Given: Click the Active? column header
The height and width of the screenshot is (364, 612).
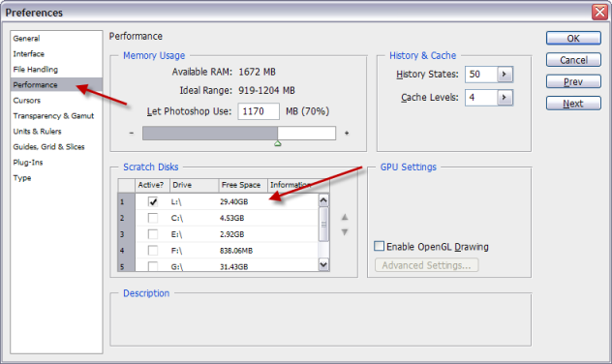Looking at the screenshot, I should click(x=152, y=185).
